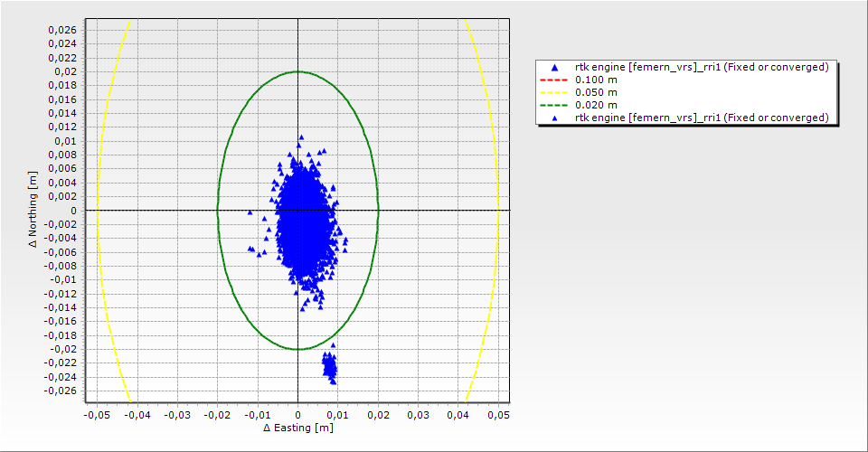The image size is (868, 452).
Task: Click the Δ Easting [m] axis title
Action: [298, 428]
